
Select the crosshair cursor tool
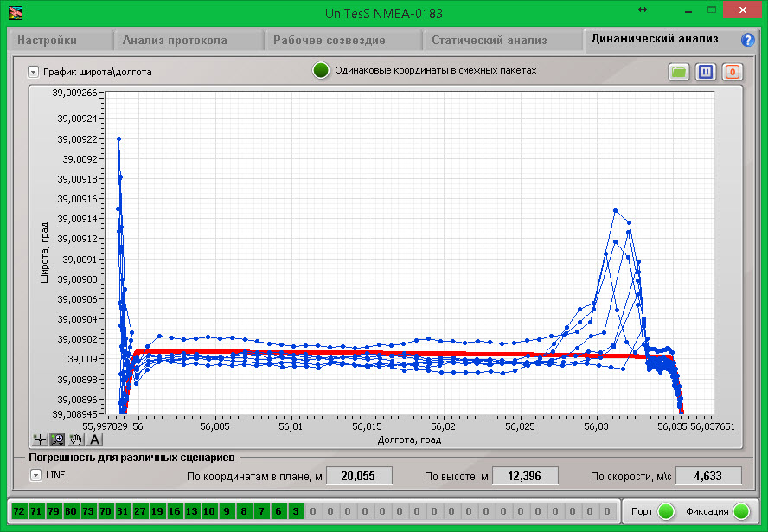click(x=40, y=439)
